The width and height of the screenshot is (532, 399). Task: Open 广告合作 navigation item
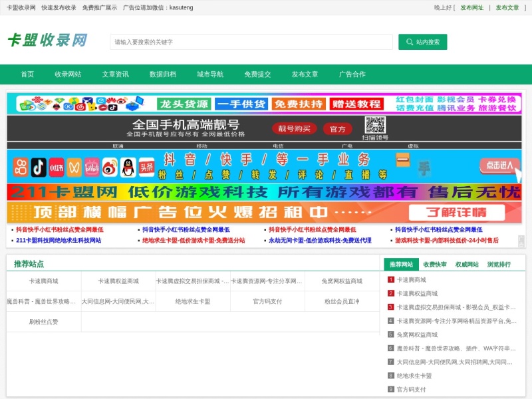352,74
